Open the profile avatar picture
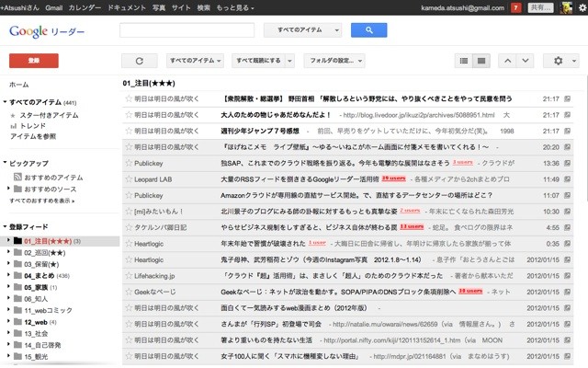 coord(566,7)
